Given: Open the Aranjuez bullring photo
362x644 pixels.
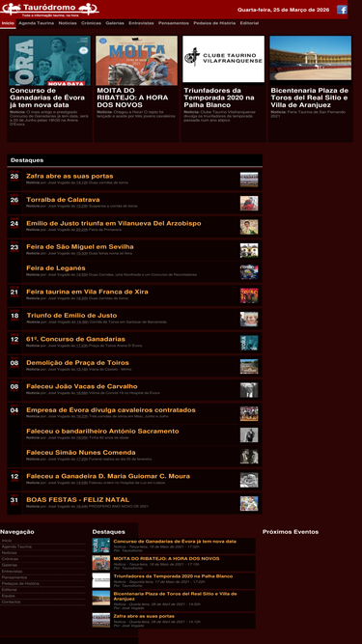Looking at the screenshot, I should point(311,58).
